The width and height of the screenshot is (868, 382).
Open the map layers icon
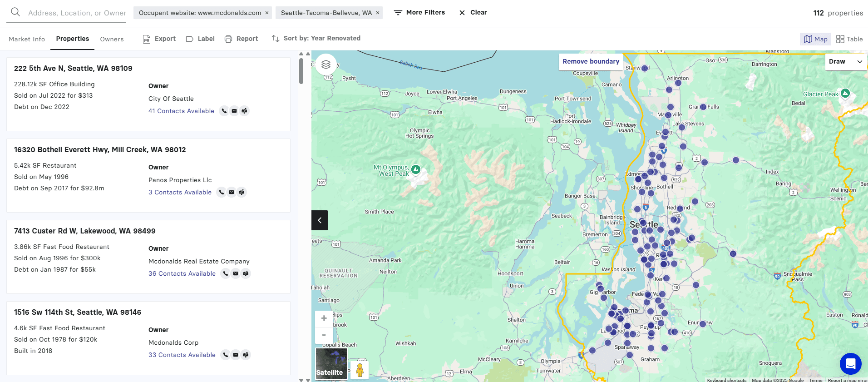click(325, 64)
